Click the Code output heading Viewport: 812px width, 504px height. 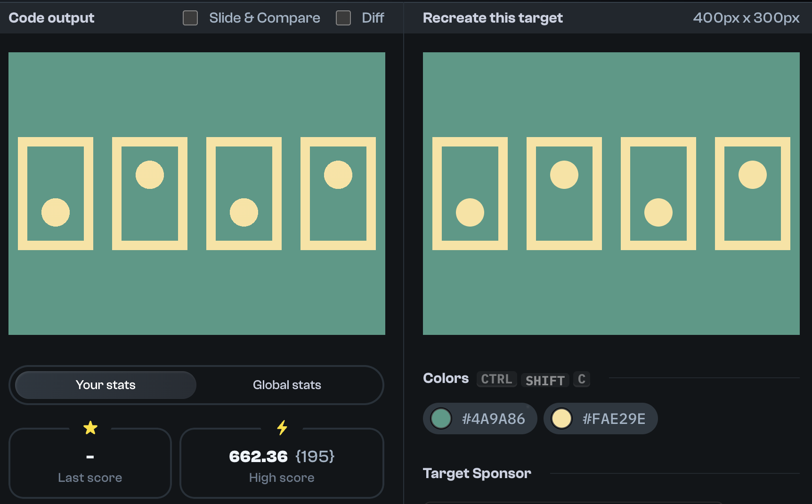[x=51, y=18]
